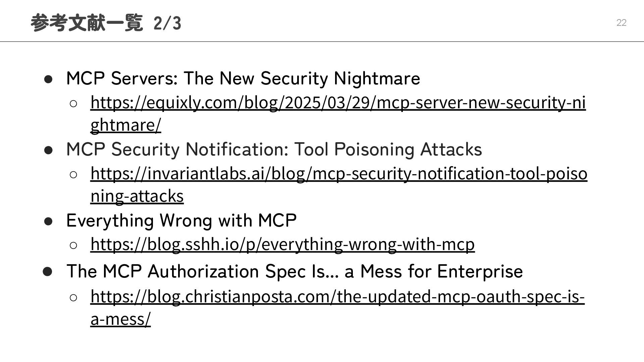Image resolution: width=644 pixels, height=362 pixels.
Task: Select 'MCP Servers: The New Security Nightmare' heading
Action: [243, 78]
